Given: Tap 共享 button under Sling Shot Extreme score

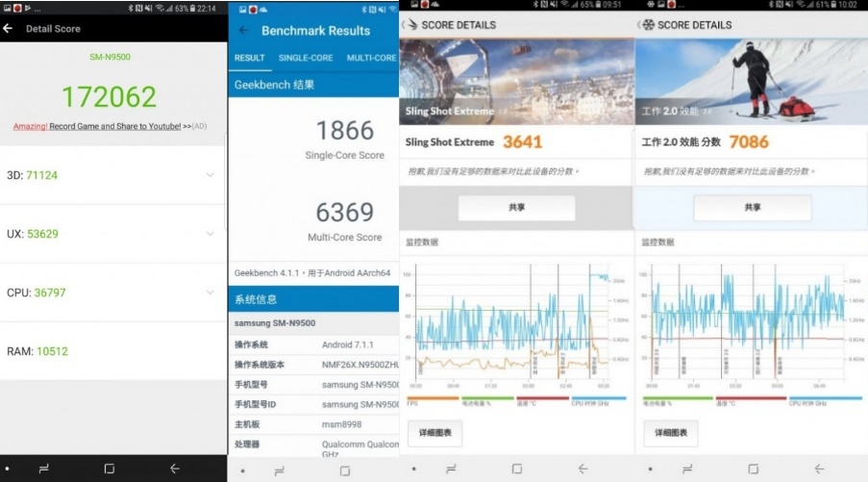Looking at the screenshot, I should tap(516, 207).
